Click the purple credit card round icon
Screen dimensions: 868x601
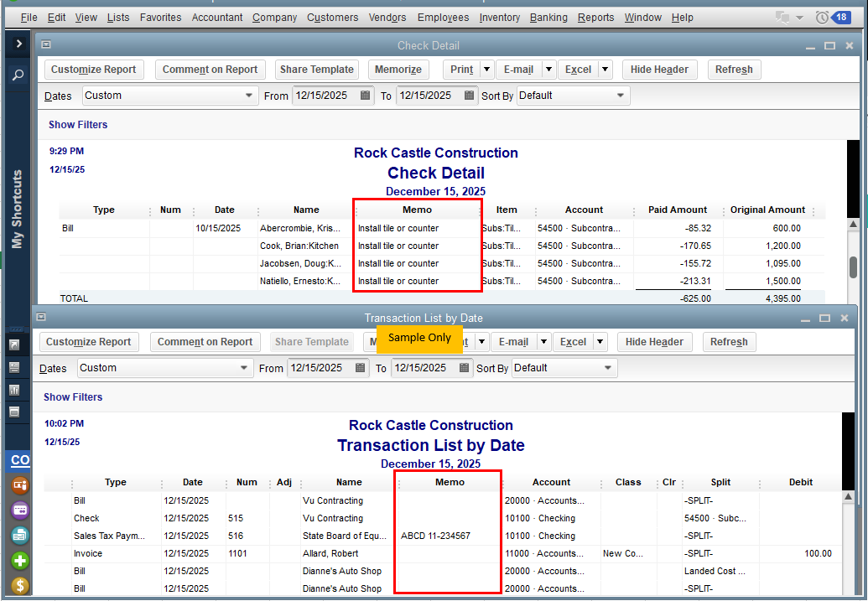20,510
